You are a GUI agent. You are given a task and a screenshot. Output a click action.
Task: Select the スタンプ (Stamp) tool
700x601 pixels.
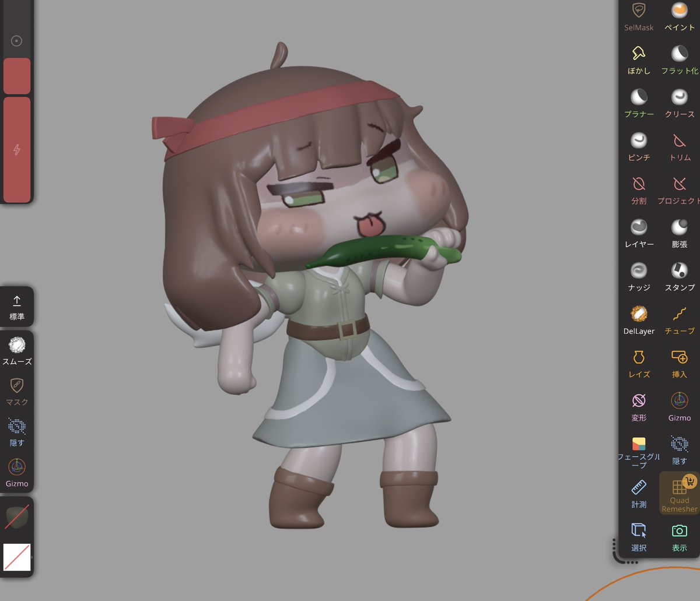[x=680, y=276]
